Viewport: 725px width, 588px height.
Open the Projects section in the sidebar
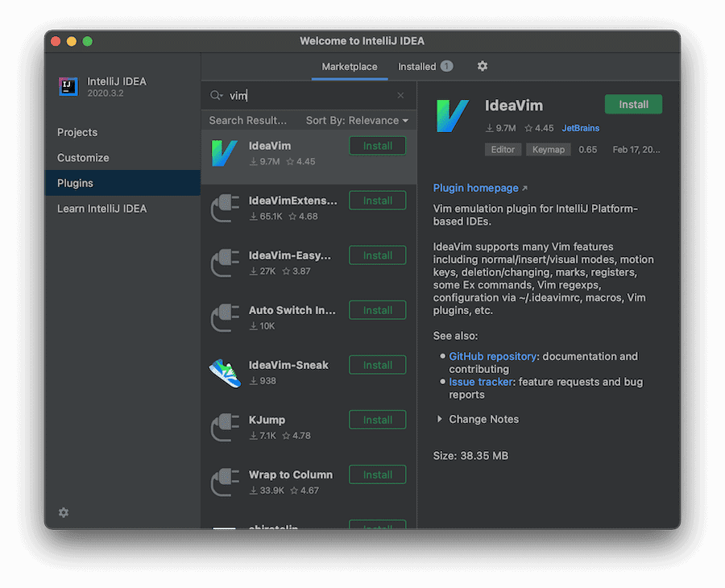point(77,132)
